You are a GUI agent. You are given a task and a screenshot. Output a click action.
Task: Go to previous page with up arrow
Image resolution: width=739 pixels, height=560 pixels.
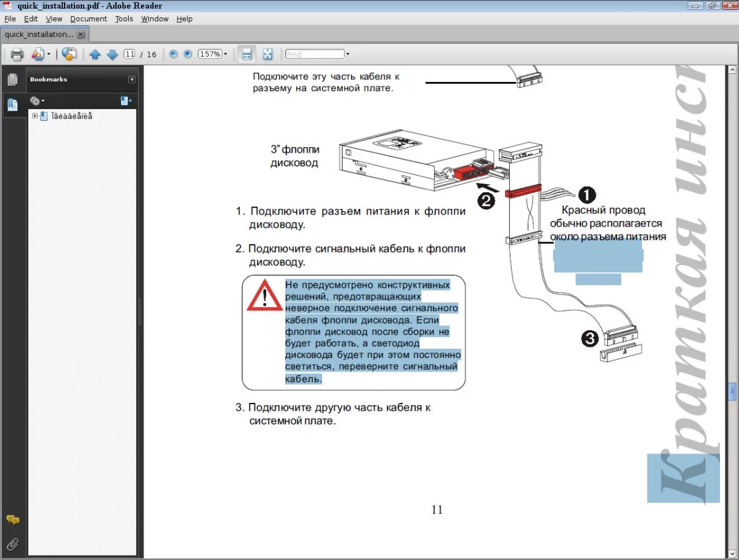[x=95, y=54]
